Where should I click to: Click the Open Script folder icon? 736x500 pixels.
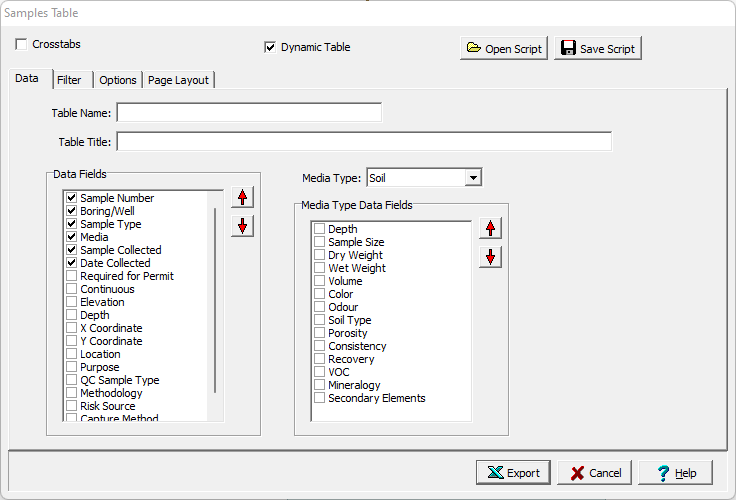(x=474, y=48)
